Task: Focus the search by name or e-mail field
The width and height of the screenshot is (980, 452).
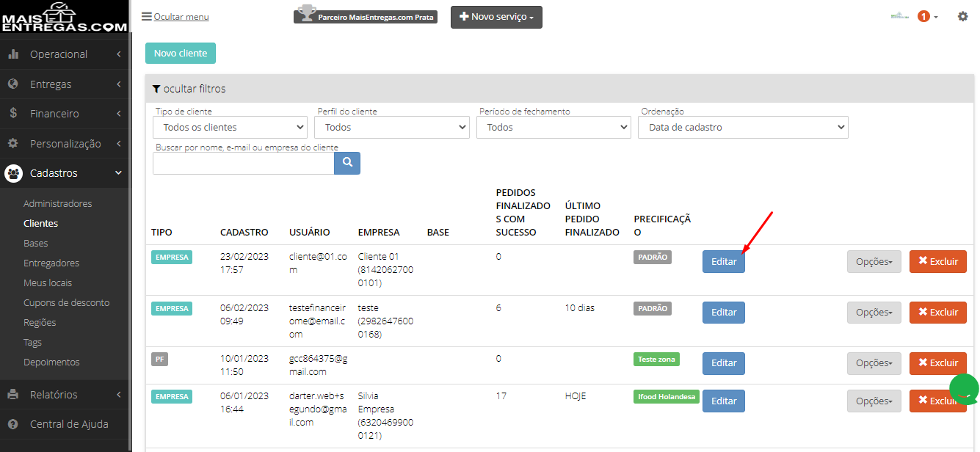Action: pos(243,163)
